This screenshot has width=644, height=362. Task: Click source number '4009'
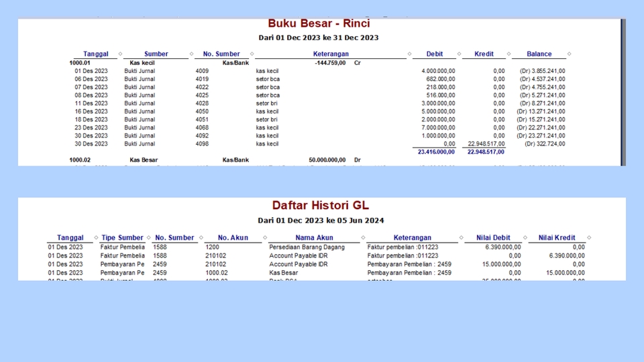point(202,71)
